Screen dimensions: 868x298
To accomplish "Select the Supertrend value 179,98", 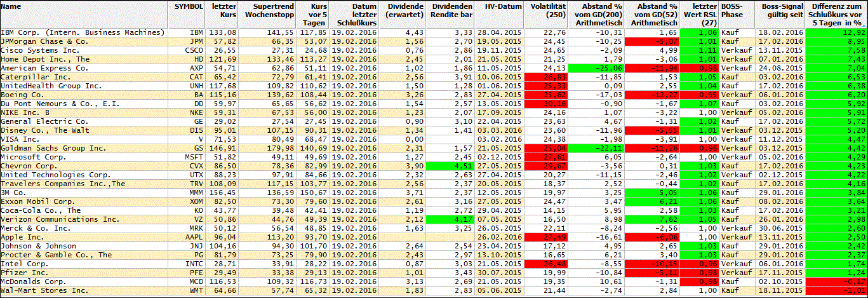I will point(267,148).
